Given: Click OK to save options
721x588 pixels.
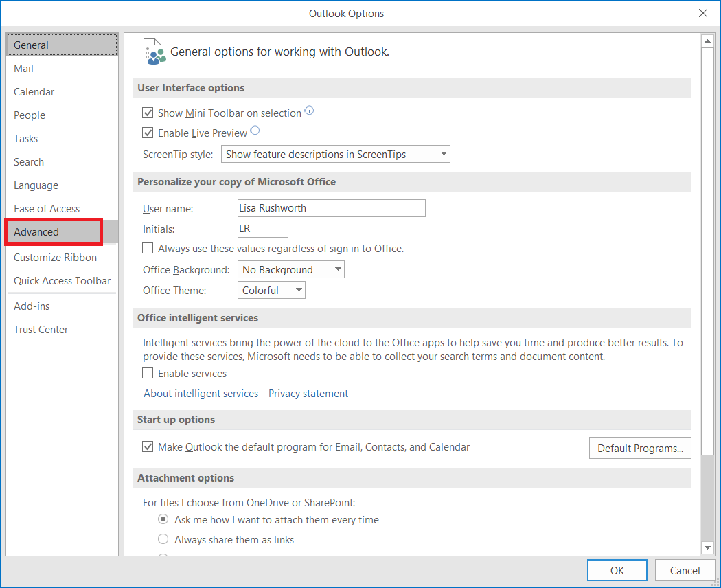Looking at the screenshot, I should coord(617,571).
